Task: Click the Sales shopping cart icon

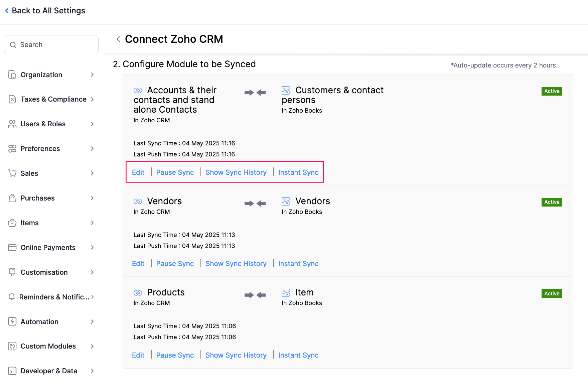Action: tap(12, 173)
